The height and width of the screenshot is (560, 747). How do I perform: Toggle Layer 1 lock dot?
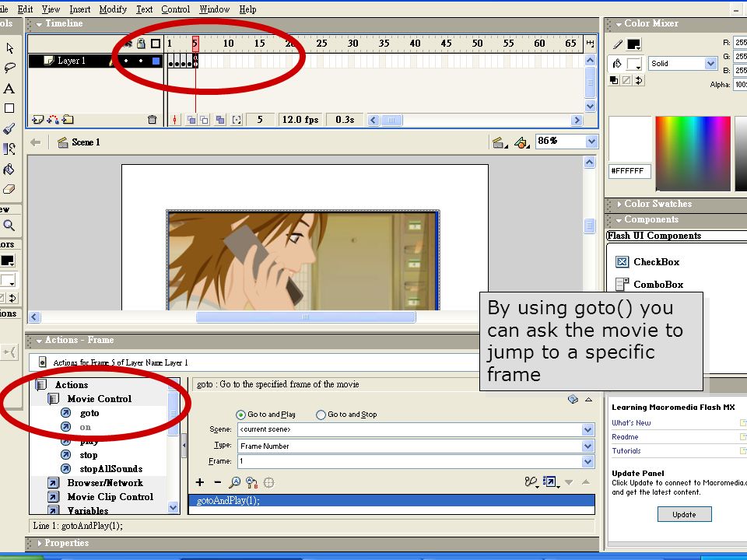[x=141, y=61]
